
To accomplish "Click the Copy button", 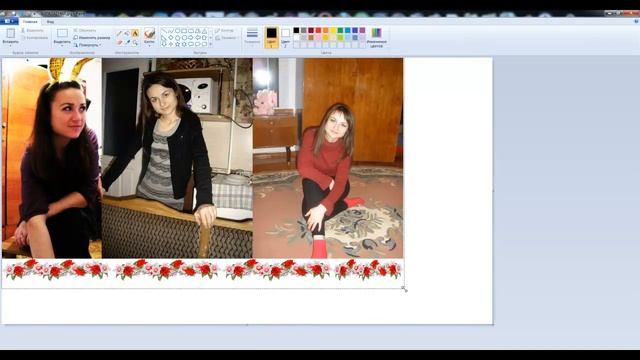I will coord(34,38).
